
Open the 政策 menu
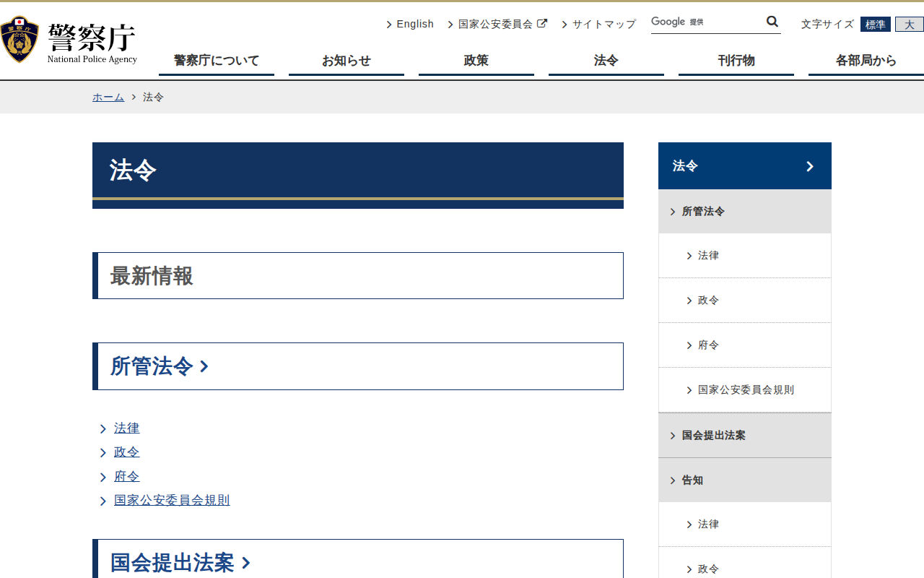[x=476, y=61]
